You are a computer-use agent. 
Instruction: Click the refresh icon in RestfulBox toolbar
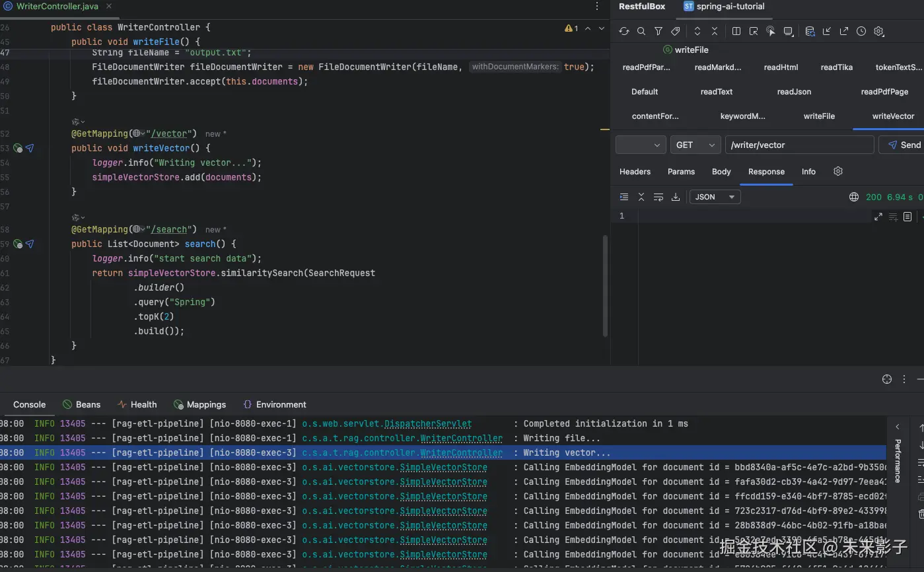coord(623,31)
